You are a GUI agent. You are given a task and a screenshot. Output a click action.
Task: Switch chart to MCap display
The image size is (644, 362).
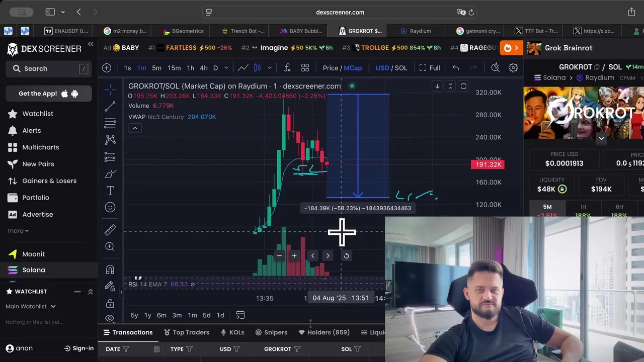pyautogui.click(x=353, y=68)
